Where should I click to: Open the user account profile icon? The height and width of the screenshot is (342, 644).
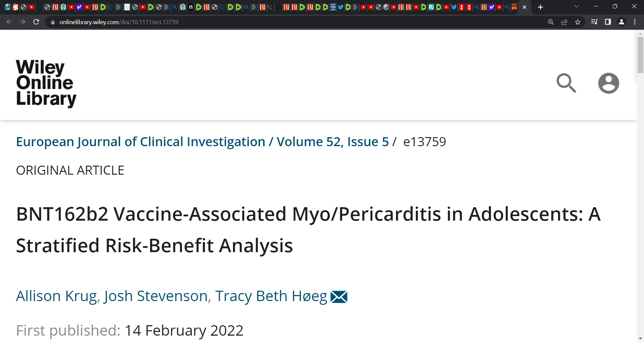[x=608, y=83]
